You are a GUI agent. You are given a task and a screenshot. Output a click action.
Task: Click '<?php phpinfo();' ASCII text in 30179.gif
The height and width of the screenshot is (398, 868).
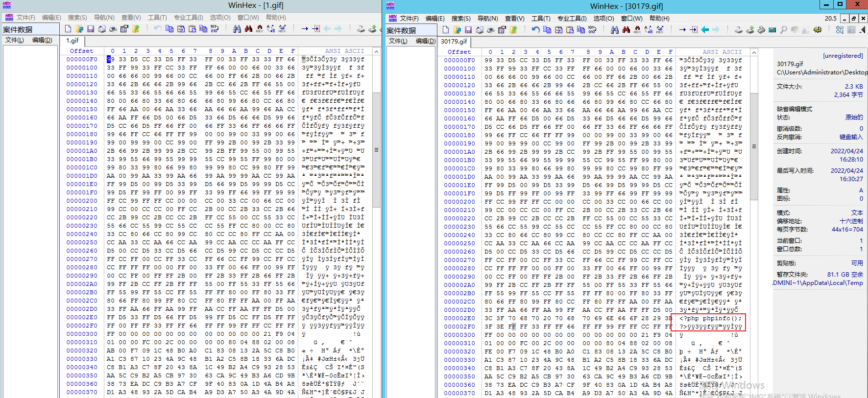[x=711, y=318]
